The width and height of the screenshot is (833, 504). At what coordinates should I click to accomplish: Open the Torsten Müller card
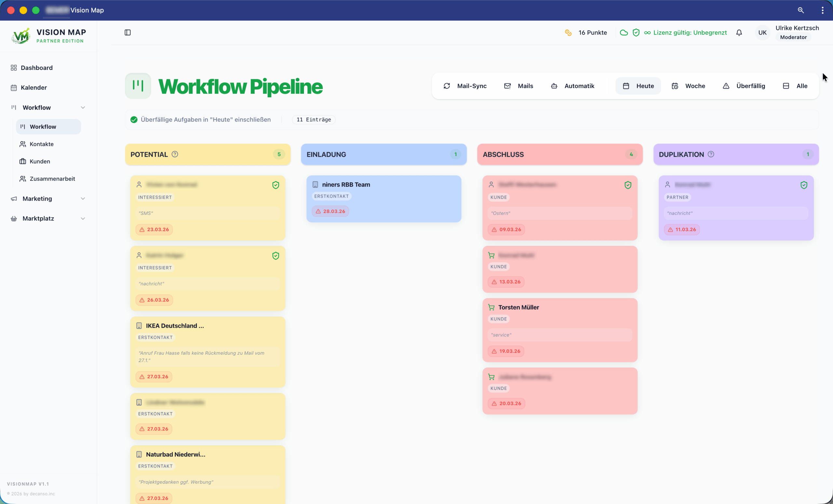pyautogui.click(x=518, y=307)
